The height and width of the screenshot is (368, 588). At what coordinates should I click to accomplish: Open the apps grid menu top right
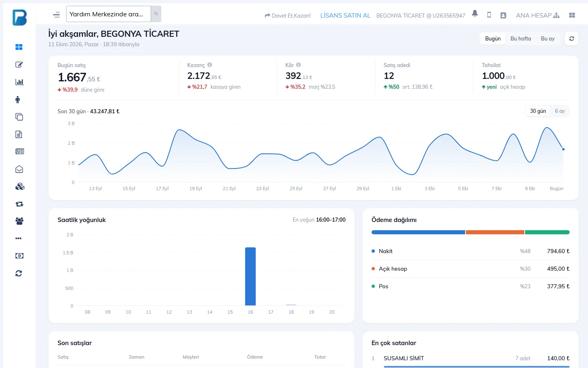pyautogui.click(x=572, y=15)
